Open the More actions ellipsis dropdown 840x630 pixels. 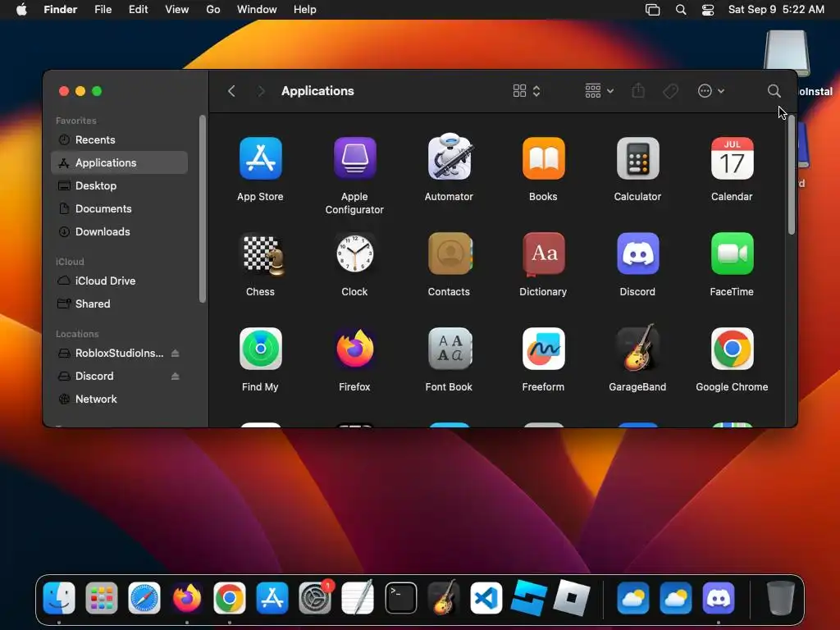click(x=711, y=91)
